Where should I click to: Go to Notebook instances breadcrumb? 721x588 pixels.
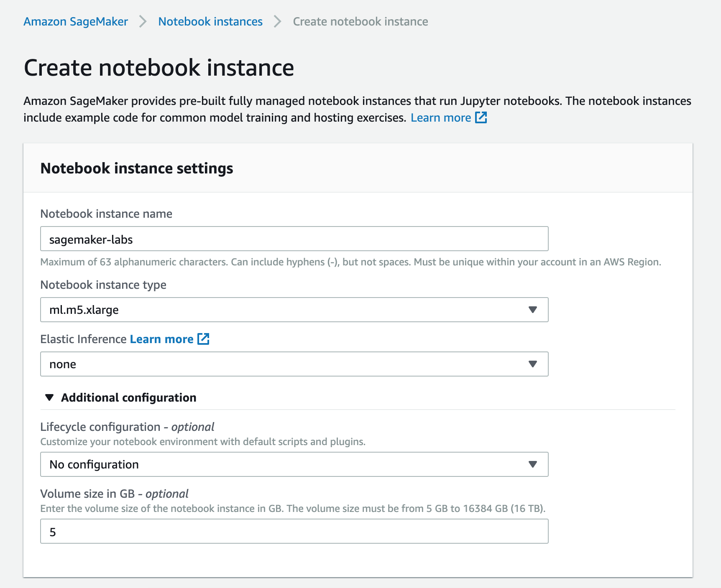pyautogui.click(x=210, y=21)
